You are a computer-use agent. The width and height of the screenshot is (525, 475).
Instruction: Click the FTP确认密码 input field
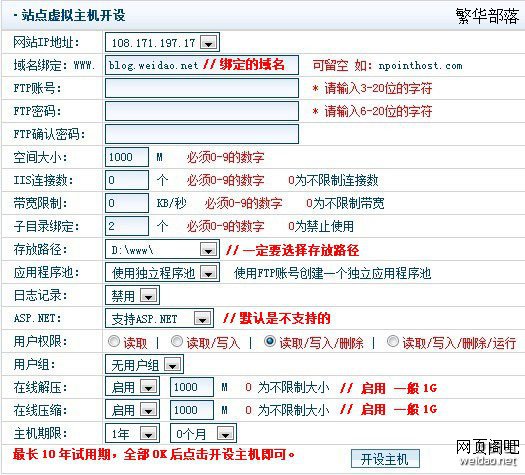202,134
